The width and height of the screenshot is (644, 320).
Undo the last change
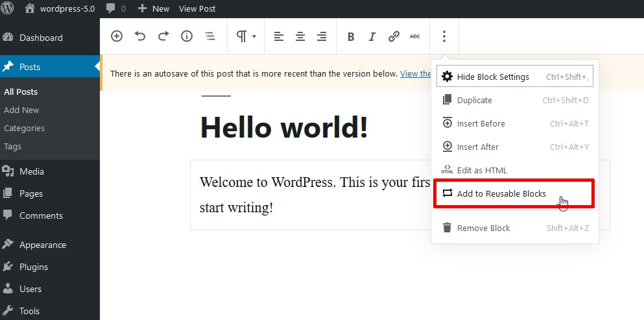[140, 36]
